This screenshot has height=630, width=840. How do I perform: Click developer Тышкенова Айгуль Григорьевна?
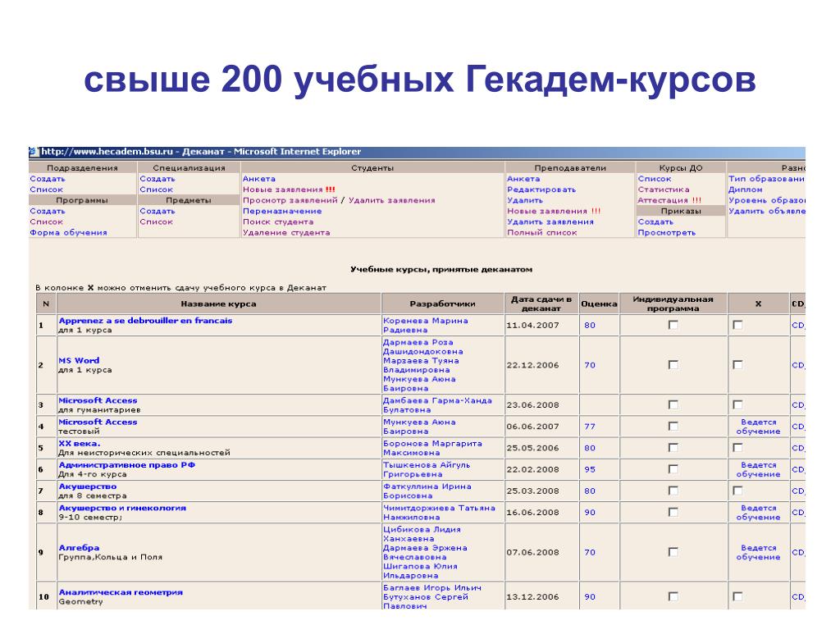[427, 469]
